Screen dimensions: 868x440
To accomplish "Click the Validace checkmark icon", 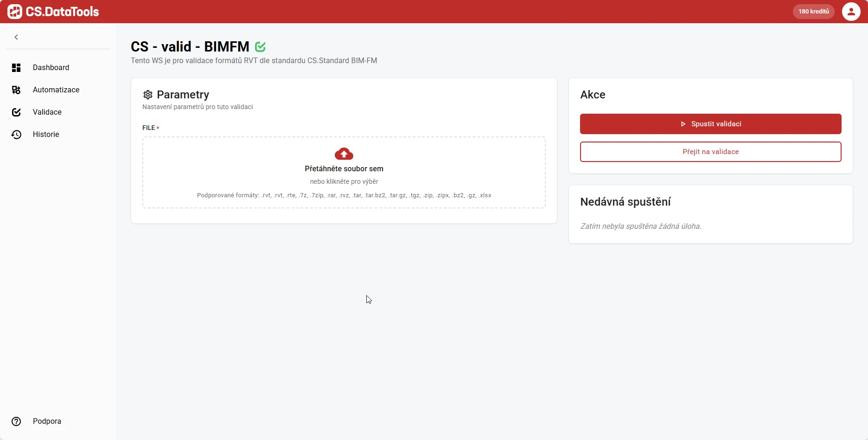I will tap(16, 112).
